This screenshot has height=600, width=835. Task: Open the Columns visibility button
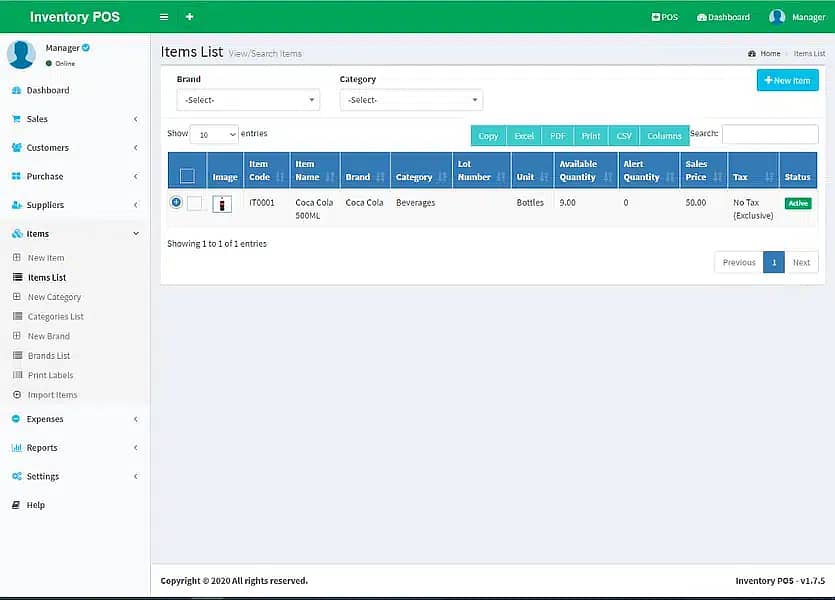click(x=665, y=136)
